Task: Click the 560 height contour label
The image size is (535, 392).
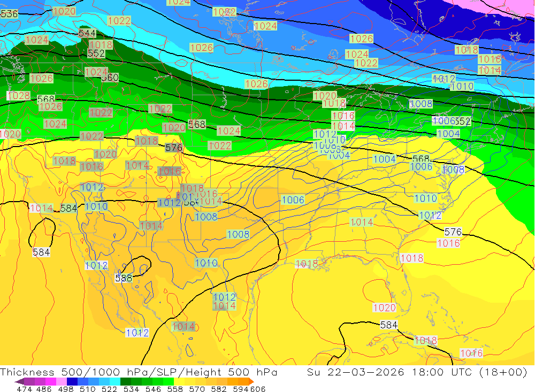Action: coord(110,78)
